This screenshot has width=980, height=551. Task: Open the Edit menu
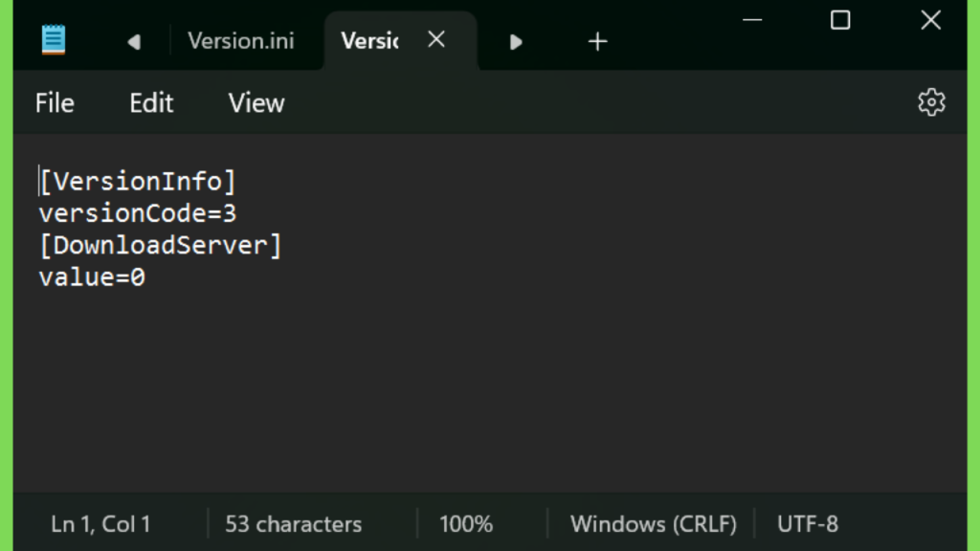[151, 103]
